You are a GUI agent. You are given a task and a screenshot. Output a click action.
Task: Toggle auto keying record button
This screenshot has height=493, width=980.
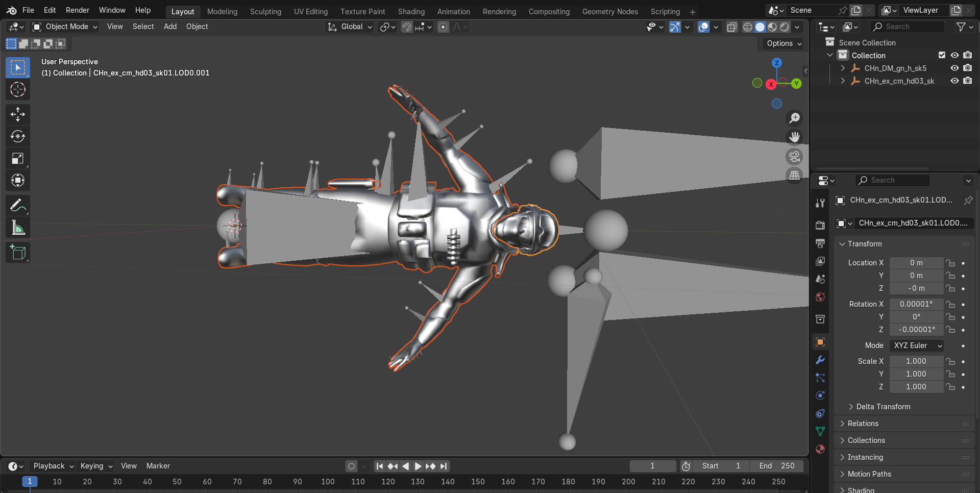(351, 466)
